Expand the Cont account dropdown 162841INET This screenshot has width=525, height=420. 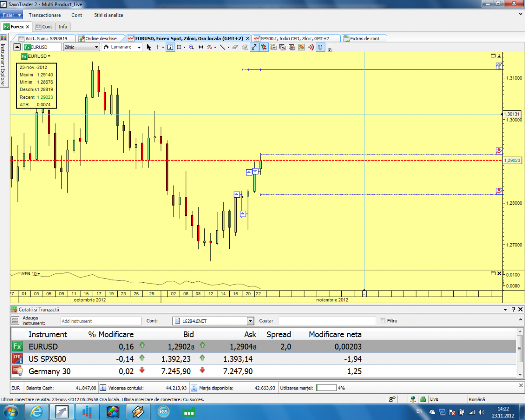(x=250, y=321)
